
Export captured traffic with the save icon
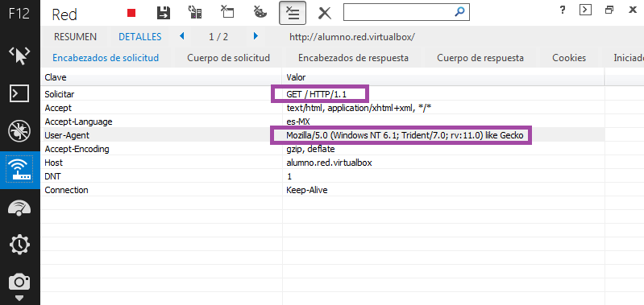[x=164, y=13]
